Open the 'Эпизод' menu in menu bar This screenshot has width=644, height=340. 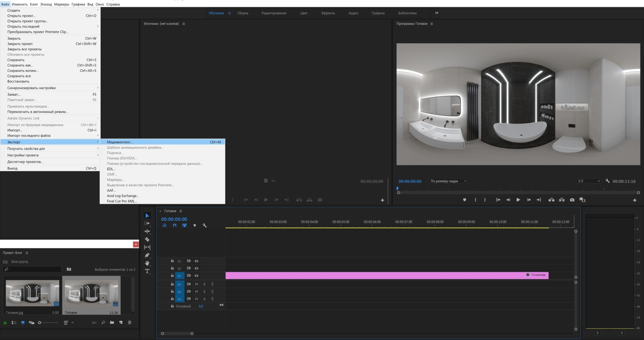[x=46, y=4]
